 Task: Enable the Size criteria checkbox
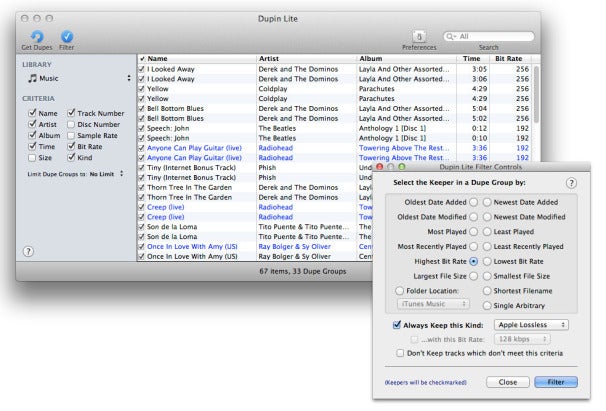(x=32, y=158)
